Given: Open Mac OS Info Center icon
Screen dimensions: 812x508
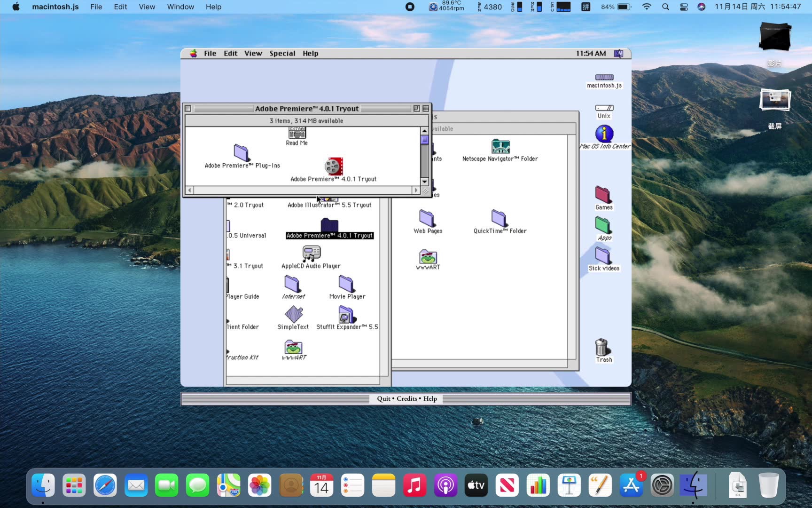Looking at the screenshot, I should point(604,134).
